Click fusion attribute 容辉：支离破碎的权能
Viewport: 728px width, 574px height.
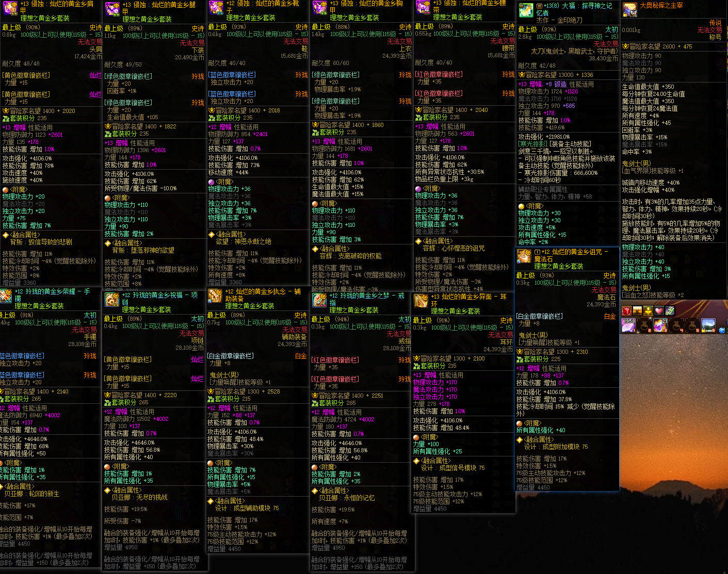[351, 256]
